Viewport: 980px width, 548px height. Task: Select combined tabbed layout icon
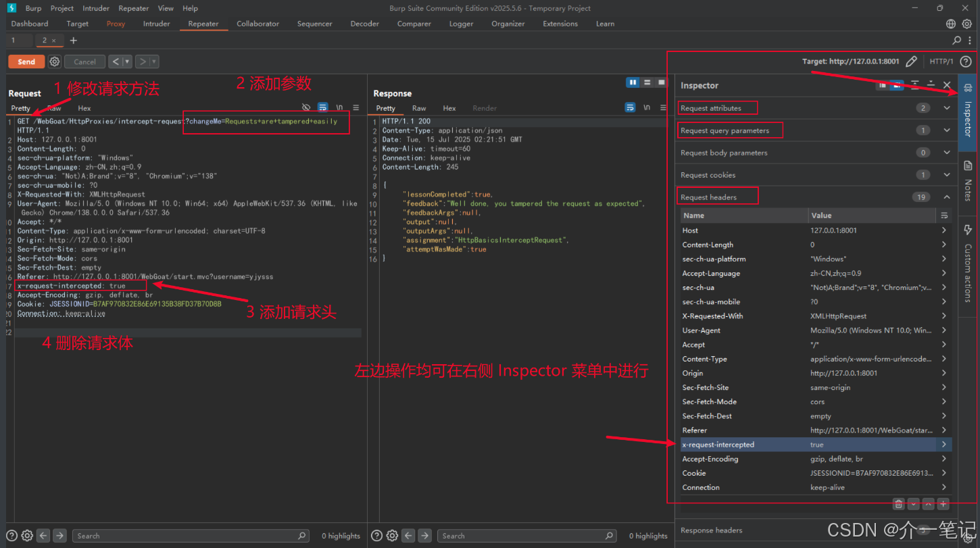[x=661, y=82]
